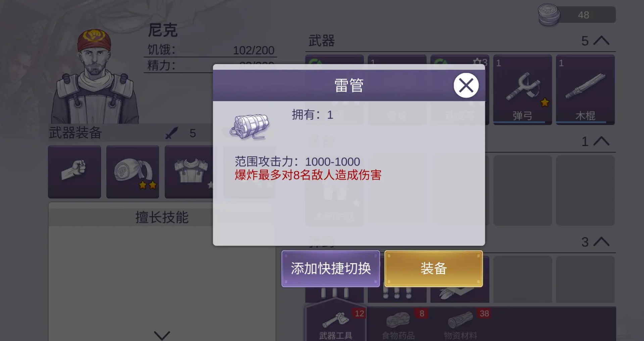
Task: Select the bandana headgear equipment slot
Action: pos(133,172)
